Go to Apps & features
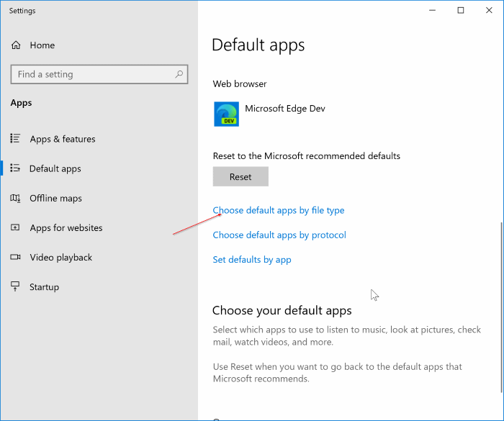The height and width of the screenshot is (421, 504). (63, 139)
